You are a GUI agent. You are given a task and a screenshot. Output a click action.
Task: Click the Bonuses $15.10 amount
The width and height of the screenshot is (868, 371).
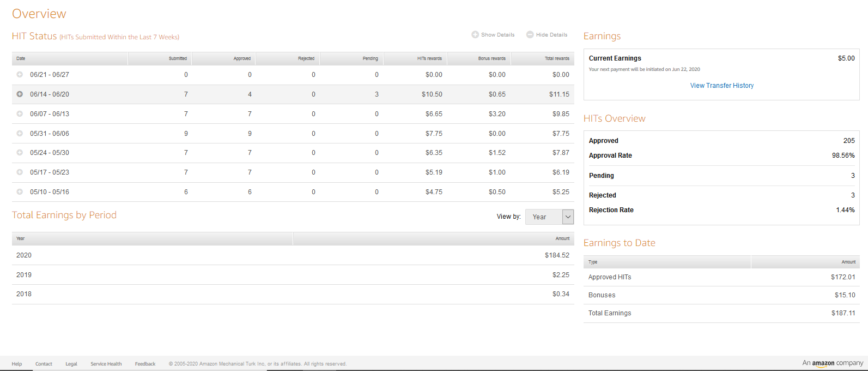845,295
